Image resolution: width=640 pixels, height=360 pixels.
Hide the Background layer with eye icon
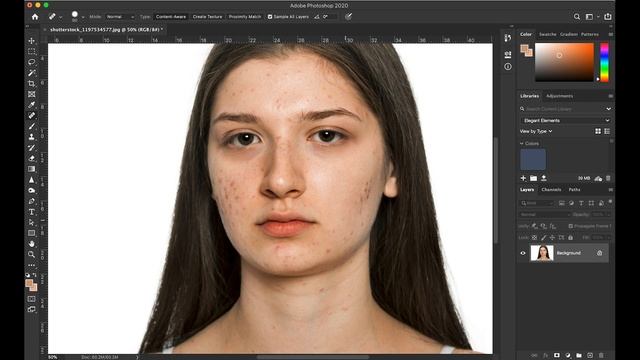[x=523, y=253]
